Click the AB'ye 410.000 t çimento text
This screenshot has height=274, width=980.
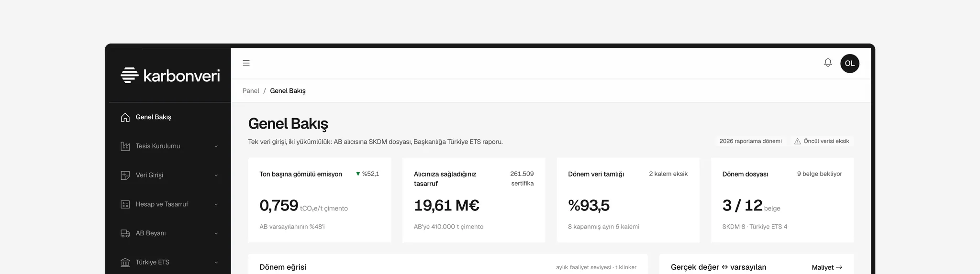pyautogui.click(x=448, y=227)
